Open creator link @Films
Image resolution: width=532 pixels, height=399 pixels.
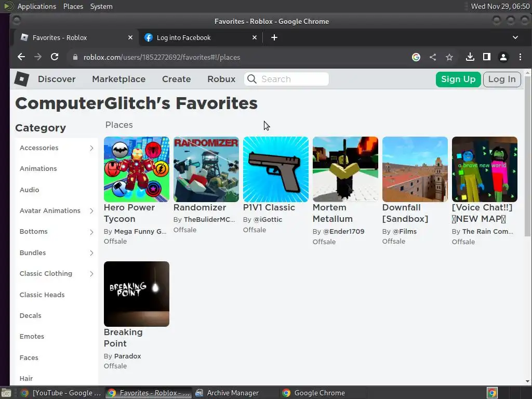pos(404,231)
